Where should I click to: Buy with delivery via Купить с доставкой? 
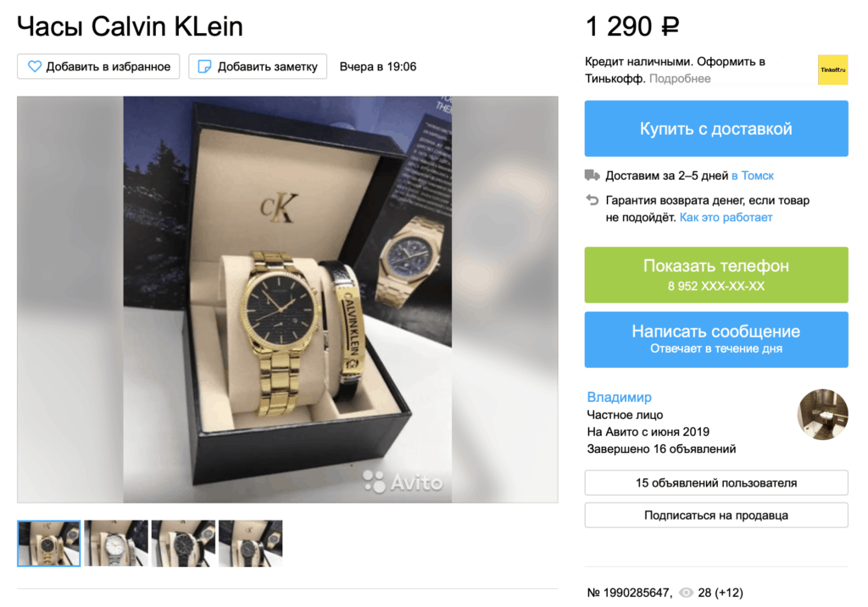[716, 129]
